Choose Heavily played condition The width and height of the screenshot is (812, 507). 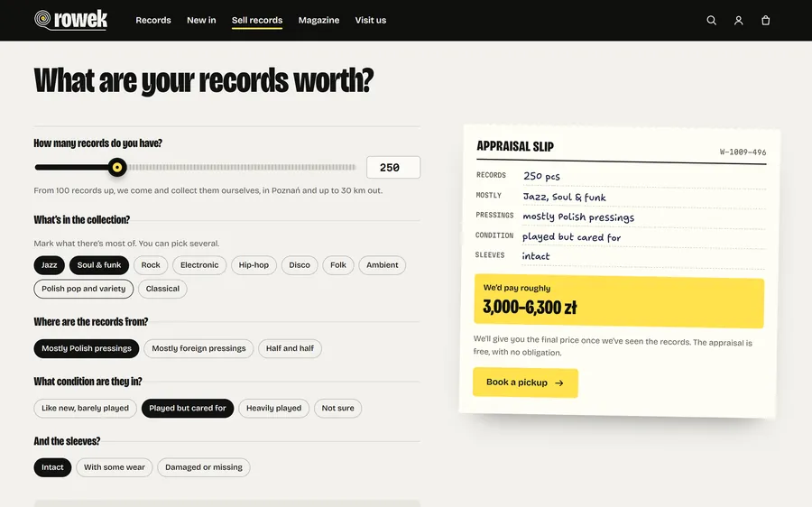tap(274, 408)
